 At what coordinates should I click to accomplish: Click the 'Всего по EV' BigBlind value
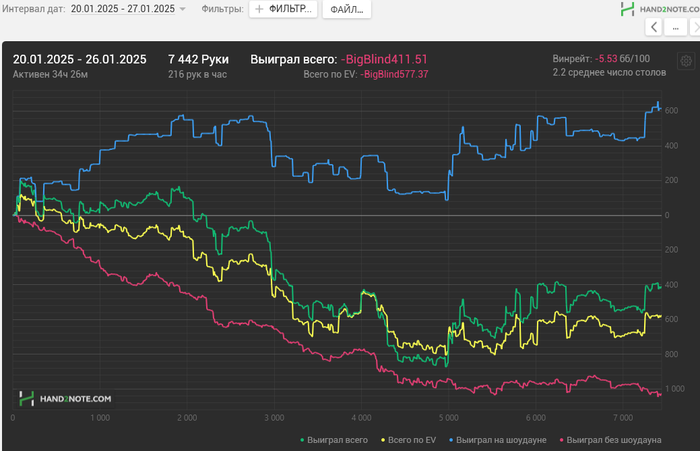[395, 74]
